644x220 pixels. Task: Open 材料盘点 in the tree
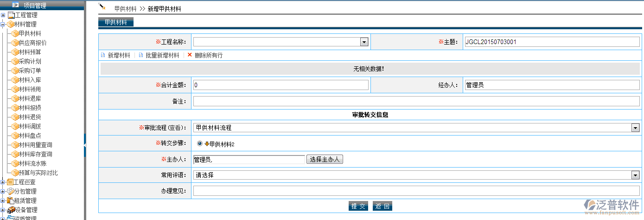[x=30, y=136]
